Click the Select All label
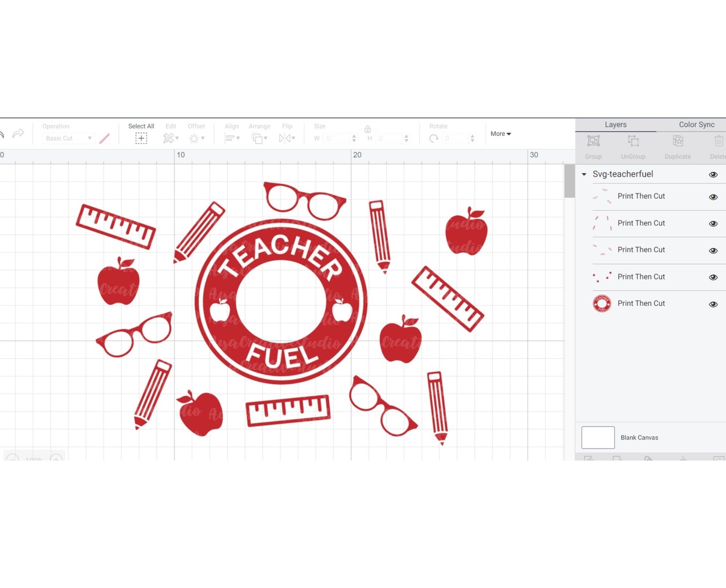Image resolution: width=726 pixels, height=588 pixels. 141,126
